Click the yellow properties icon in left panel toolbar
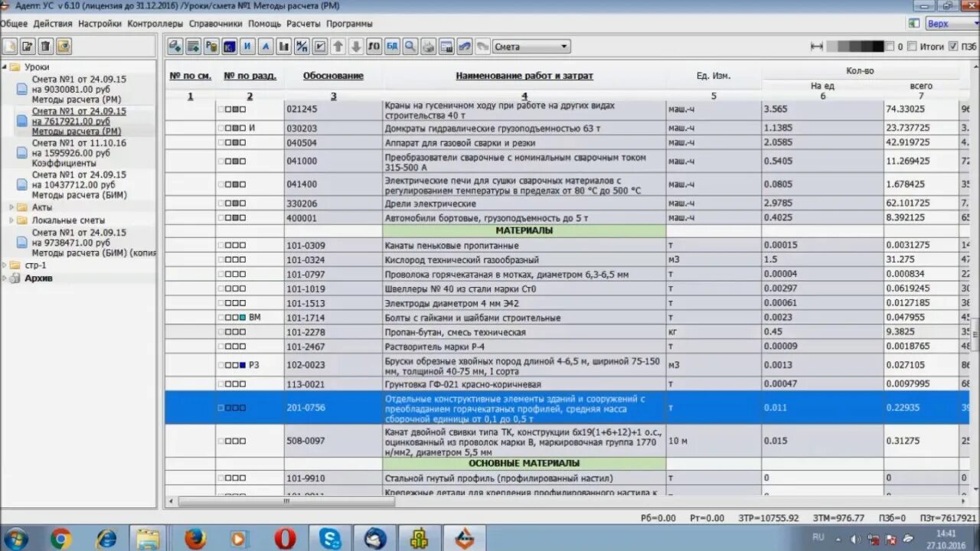The height and width of the screenshot is (551, 980). pyautogui.click(x=64, y=47)
